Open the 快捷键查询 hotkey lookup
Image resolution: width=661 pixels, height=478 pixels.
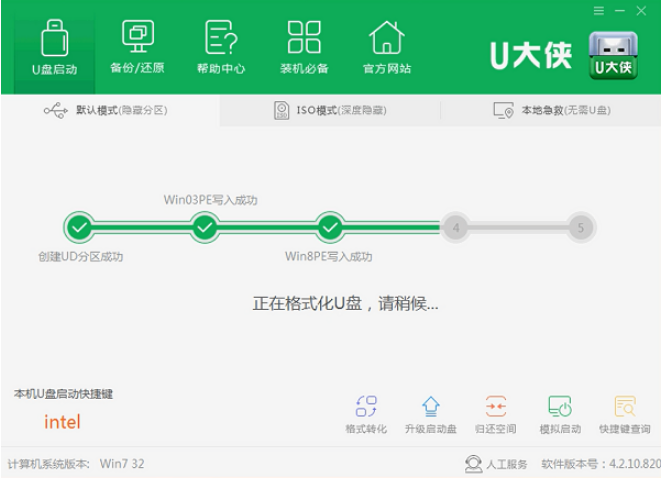pyautogui.click(x=625, y=414)
